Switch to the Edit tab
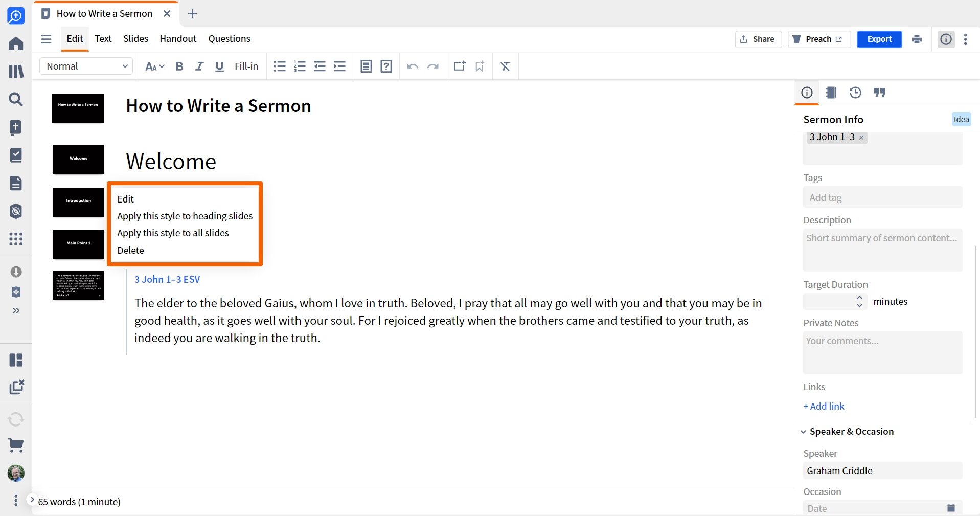 pyautogui.click(x=75, y=39)
